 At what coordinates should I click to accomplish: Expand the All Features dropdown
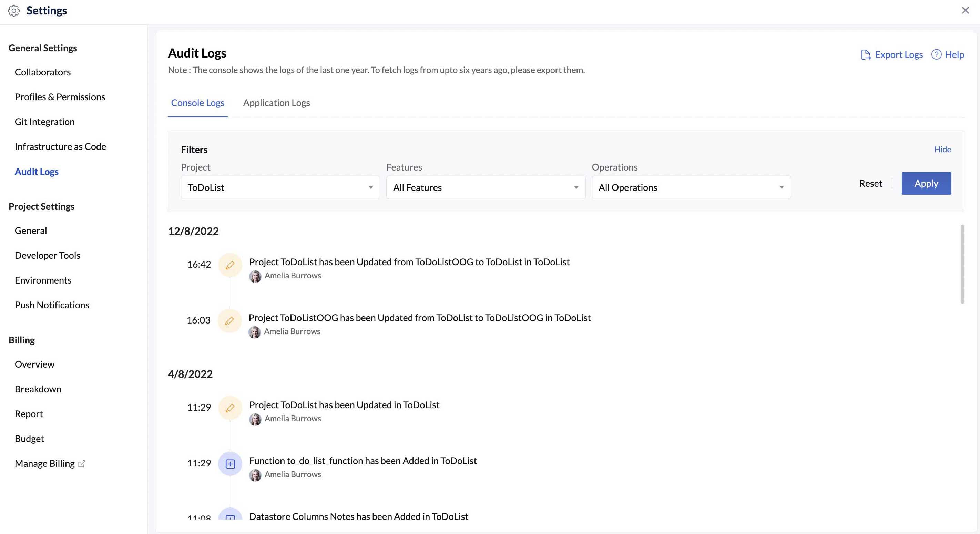tap(486, 187)
